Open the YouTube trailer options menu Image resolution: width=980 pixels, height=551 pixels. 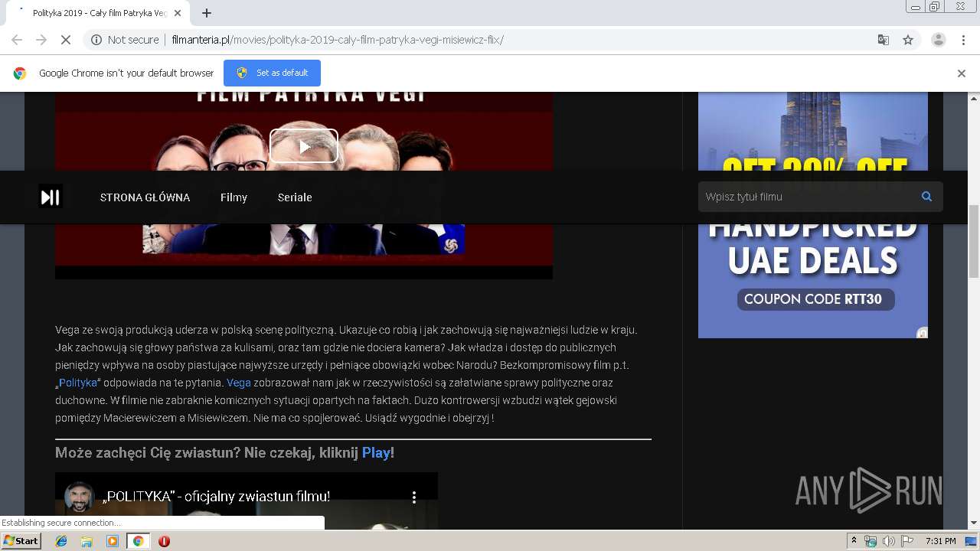point(414,497)
